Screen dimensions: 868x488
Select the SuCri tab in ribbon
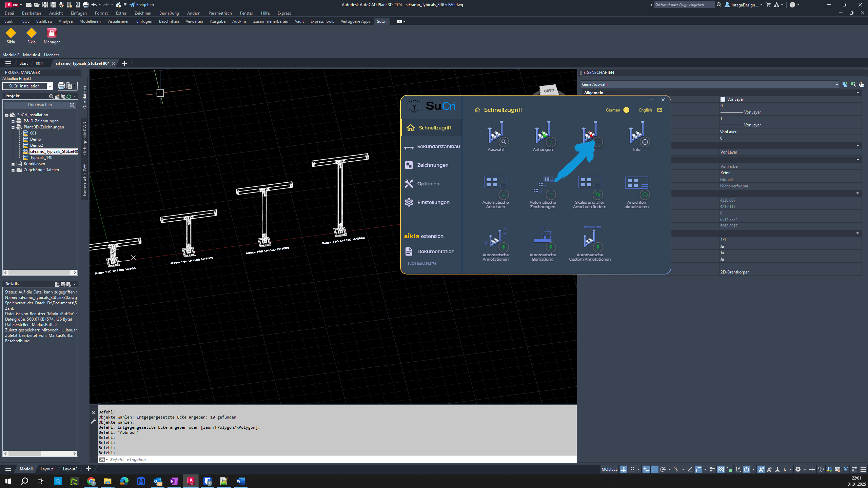pos(381,21)
